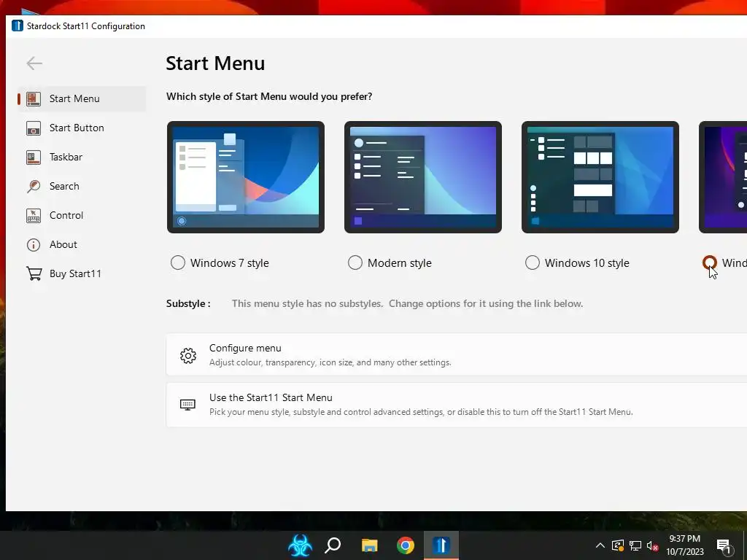
Task: Click the Windows 7 style preview thumbnail
Action: tap(246, 177)
